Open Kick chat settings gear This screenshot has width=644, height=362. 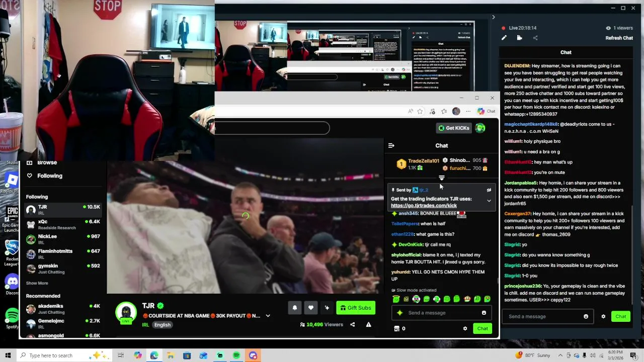tap(465, 329)
